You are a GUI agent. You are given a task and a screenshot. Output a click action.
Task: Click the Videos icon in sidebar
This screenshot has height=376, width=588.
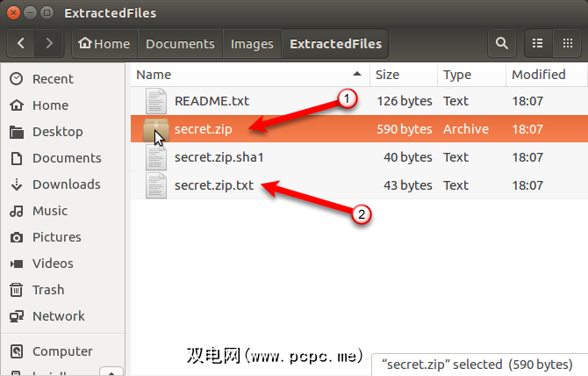pyautogui.click(x=16, y=264)
